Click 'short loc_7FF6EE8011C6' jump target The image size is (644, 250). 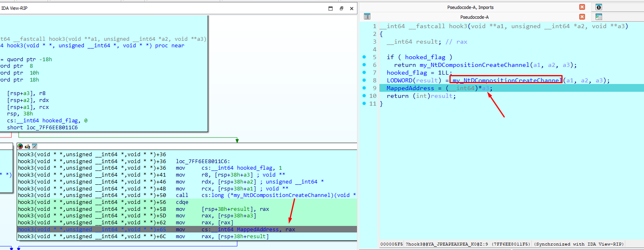pos(42,128)
